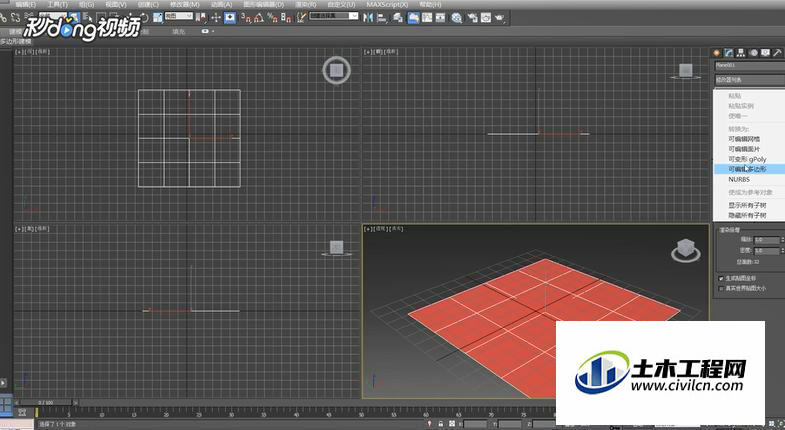Open the Display command panel tab
The image size is (785, 430).
(x=765, y=53)
